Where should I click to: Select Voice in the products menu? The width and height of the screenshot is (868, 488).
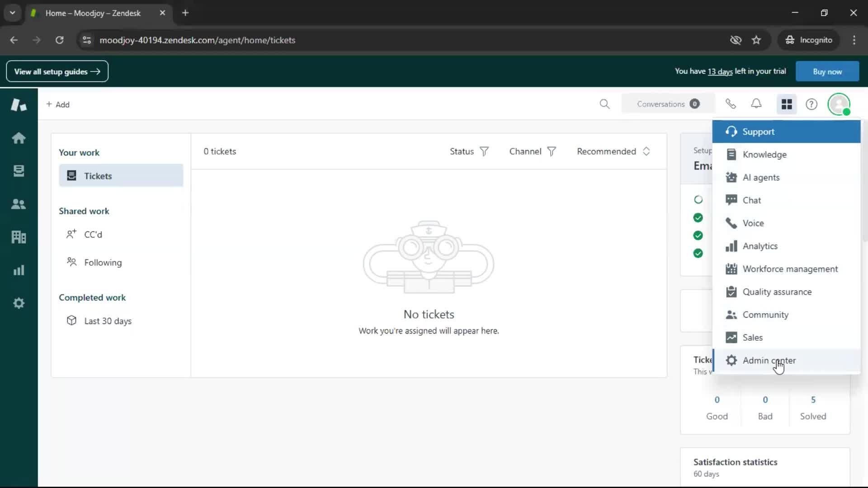(x=786, y=223)
